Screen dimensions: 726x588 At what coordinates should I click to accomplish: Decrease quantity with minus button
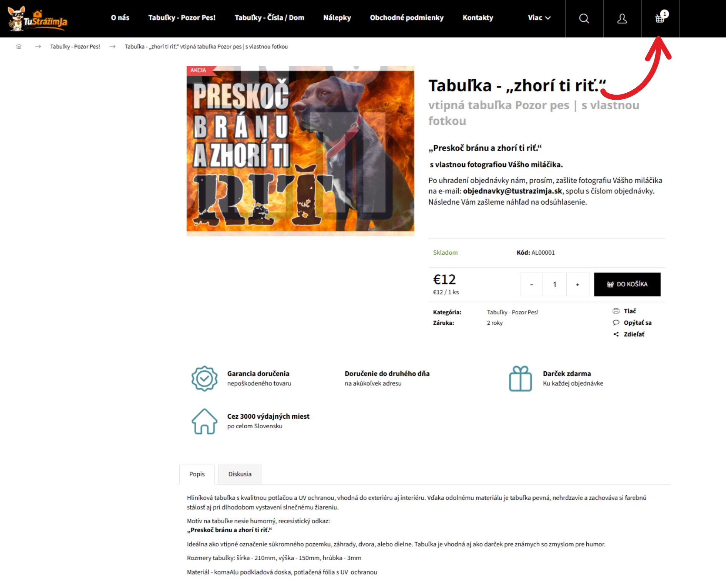tap(531, 284)
